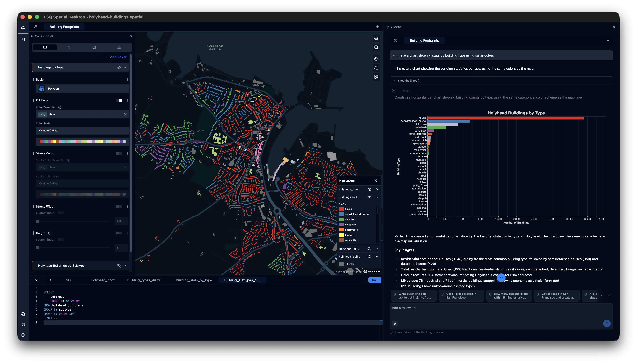Toggle the Stroke Color switch
This screenshot has height=364, width=637.
tap(119, 153)
